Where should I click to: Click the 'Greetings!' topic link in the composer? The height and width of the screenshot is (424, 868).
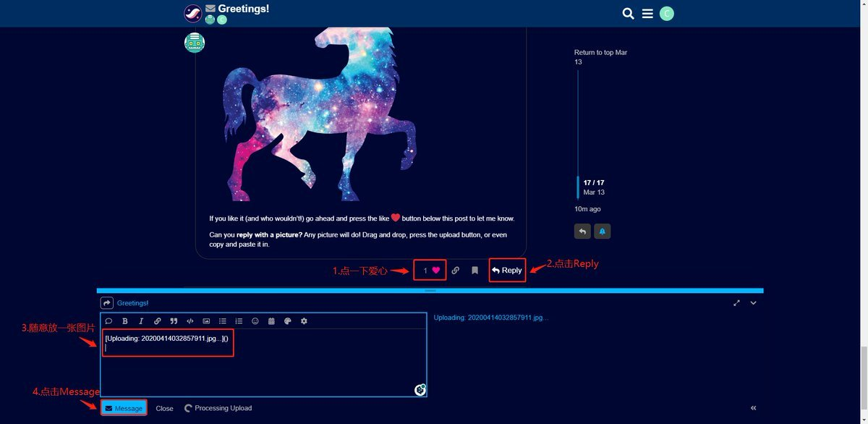click(132, 303)
